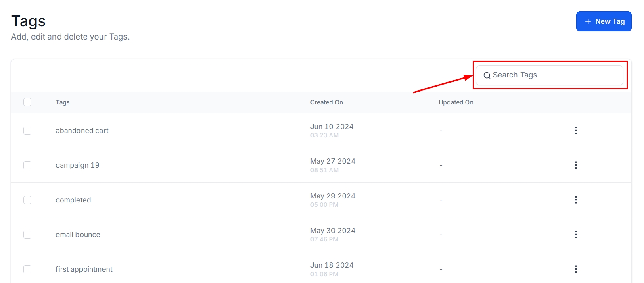
Task: Open three-dot menu for abandoned cart
Action: [x=576, y=131]
